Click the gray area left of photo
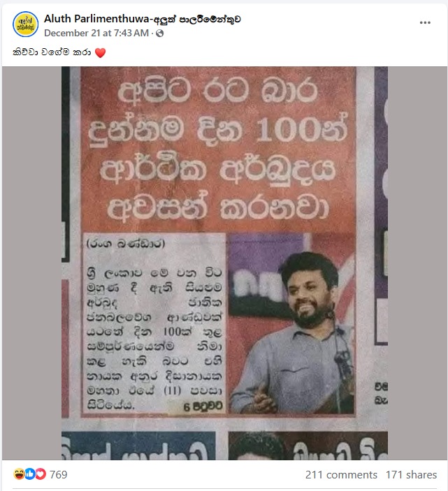 click(x=32, y=263)
